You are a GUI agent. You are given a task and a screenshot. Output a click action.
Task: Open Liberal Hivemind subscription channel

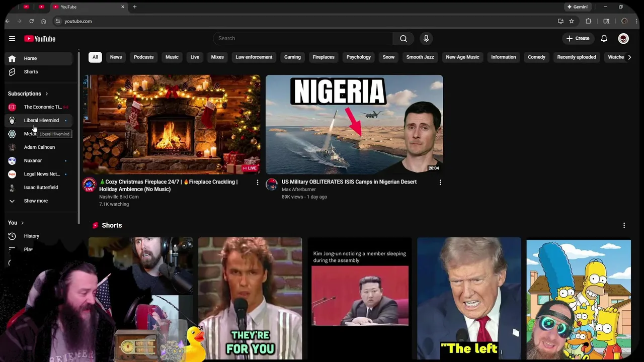[39, 121]
